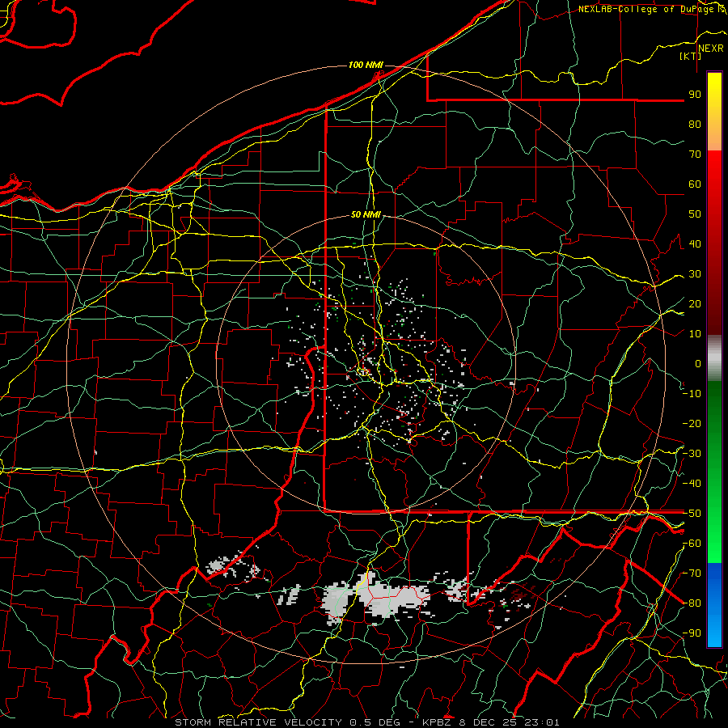Image resolution: width=728 pixels, height=728 pixels.
Task: Click the "-80" value on velocity scale
Action: [692, 603]
